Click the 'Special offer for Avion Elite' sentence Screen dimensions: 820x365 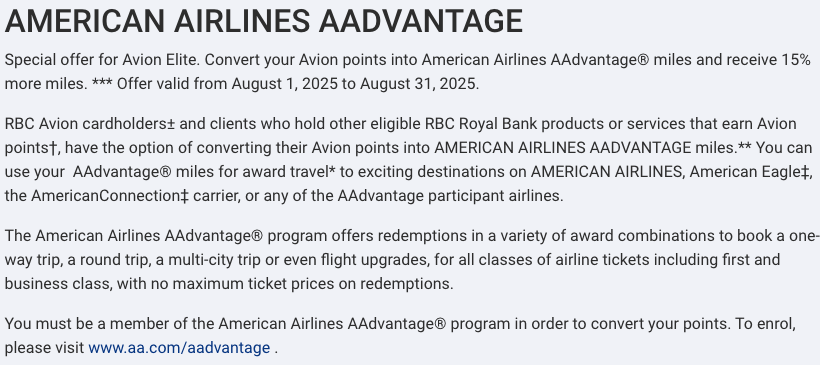point(102,60)
